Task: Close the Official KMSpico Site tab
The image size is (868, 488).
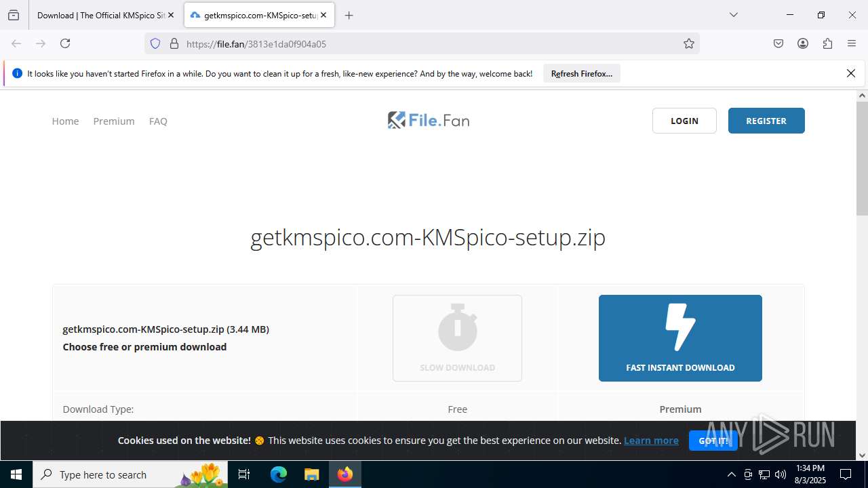Action: (x=171, y=15)
